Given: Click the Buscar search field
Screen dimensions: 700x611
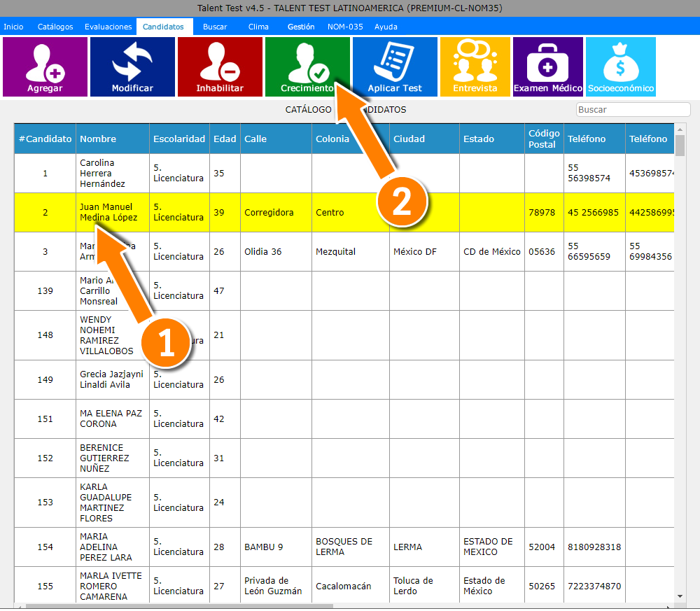Looking at the screenshot, I should [633, 109].
